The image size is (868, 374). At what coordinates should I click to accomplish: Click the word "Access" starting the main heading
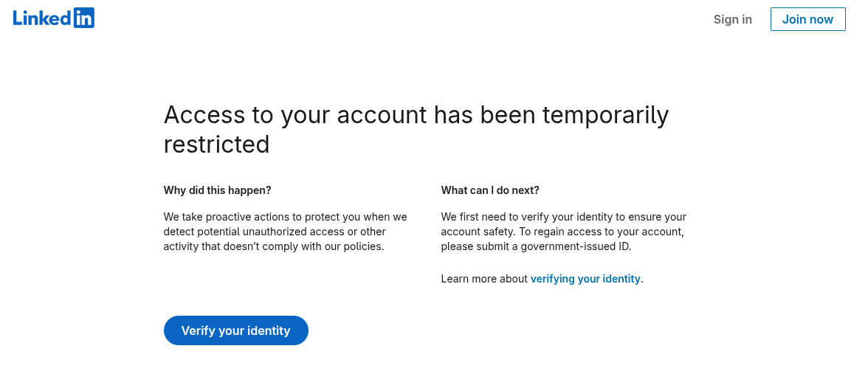pos(203,115)
